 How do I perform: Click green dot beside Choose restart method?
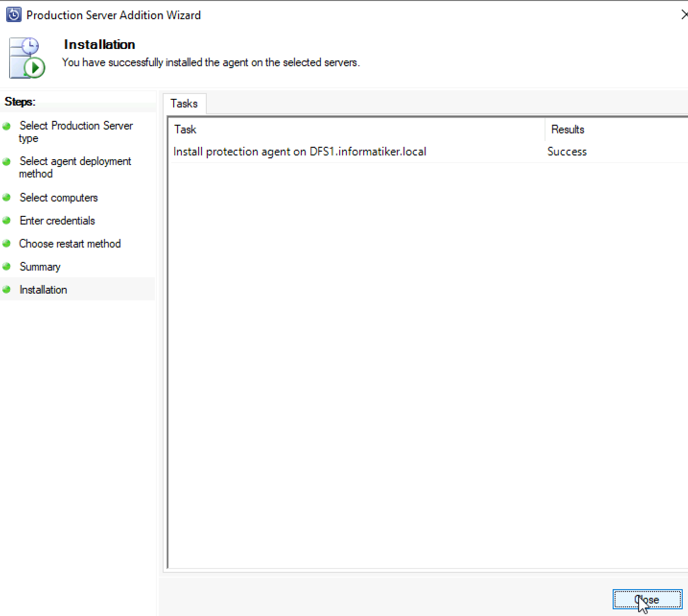pos(7,243)
